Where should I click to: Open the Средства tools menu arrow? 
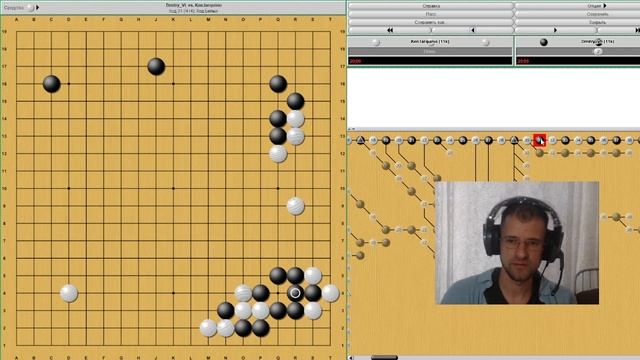(37, 7)
